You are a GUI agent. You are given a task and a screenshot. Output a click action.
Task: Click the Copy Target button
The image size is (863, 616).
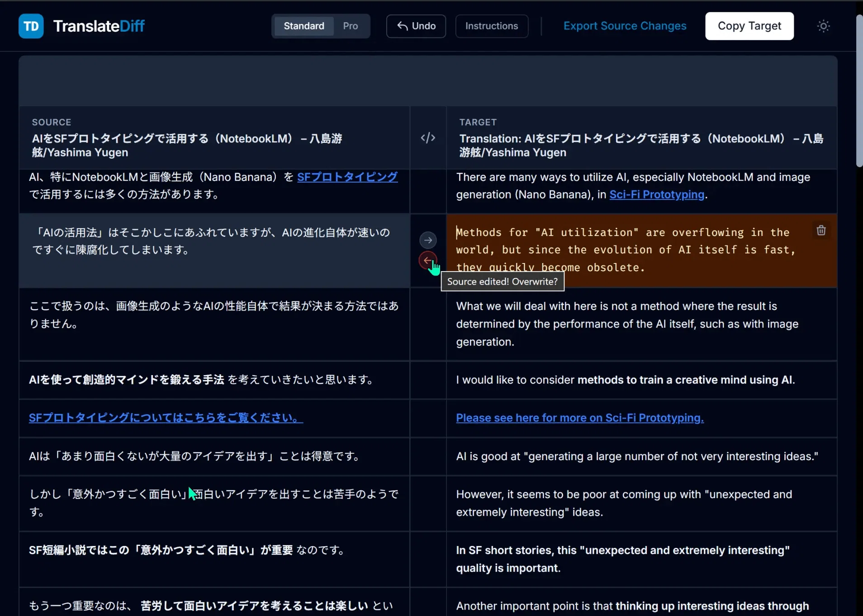(749, 26)
